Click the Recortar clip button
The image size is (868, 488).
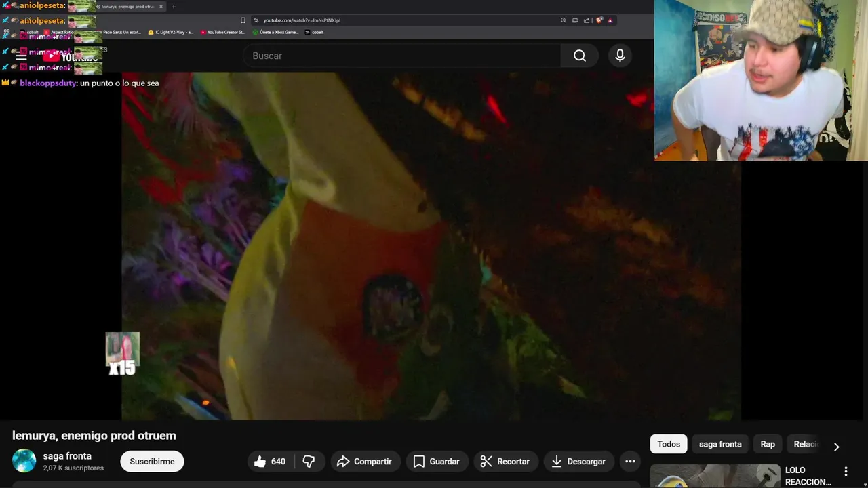pos(505,462)
